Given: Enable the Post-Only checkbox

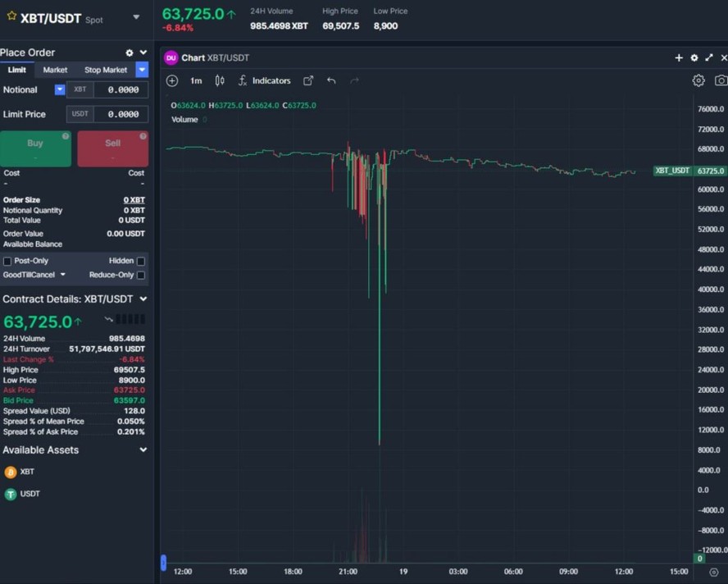Looking at the screenshot, I should (7, 261).
